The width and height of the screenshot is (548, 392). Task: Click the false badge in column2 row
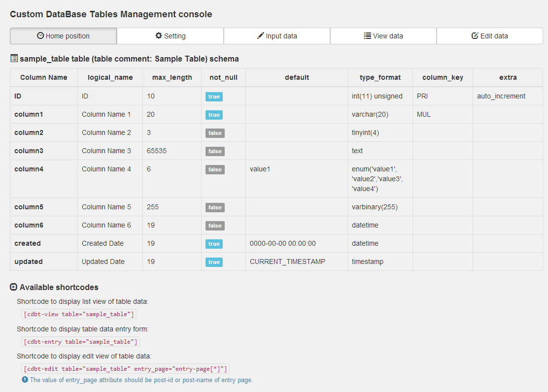point(215,133)
